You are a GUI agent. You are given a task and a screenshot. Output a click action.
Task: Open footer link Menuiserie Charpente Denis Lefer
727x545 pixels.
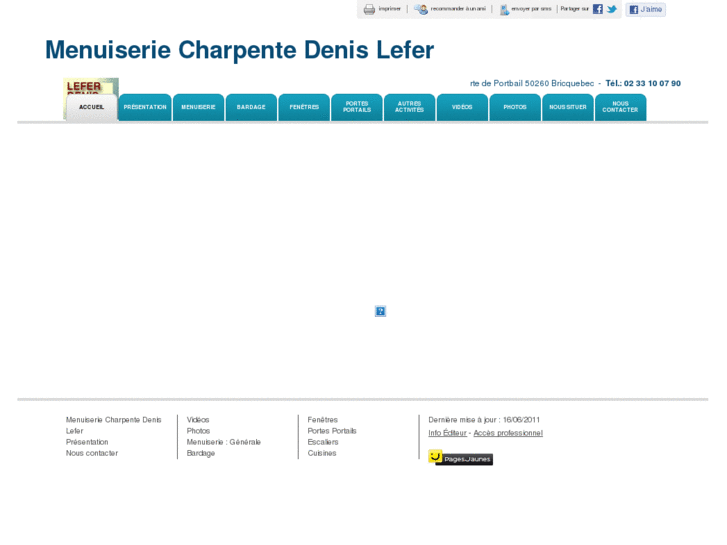click(114, 425)
